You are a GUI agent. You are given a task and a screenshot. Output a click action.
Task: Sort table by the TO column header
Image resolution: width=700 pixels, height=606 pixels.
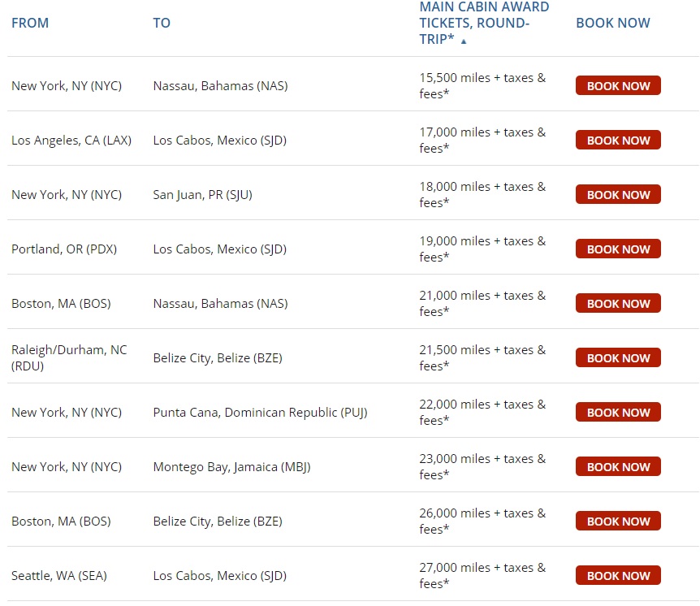coord(162,23)
